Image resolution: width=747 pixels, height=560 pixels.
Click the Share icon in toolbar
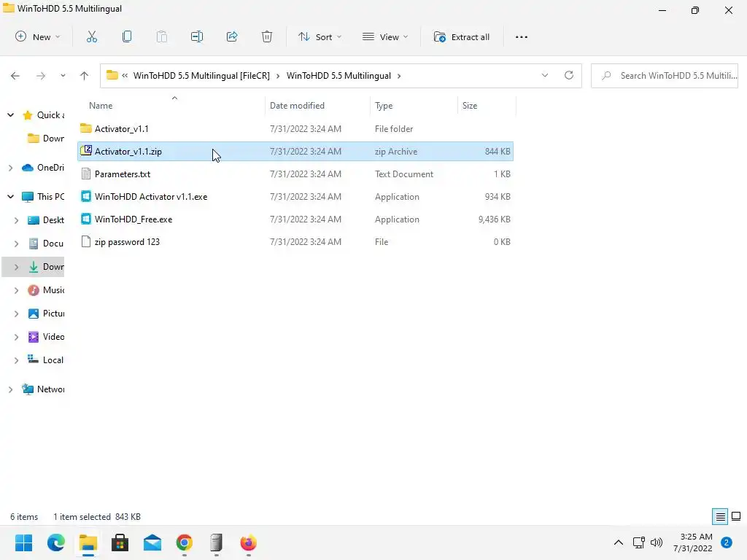click(x=232, y=36)
